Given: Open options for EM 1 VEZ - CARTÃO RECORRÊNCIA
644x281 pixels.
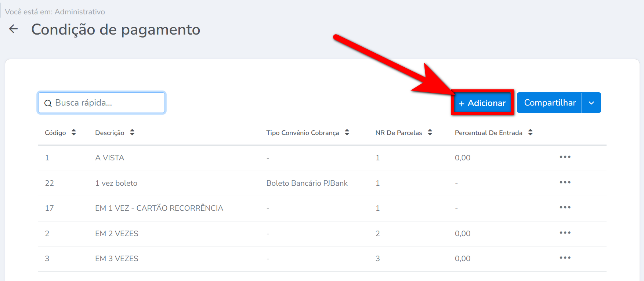Looking at the screenshot, I should point(565,207).
